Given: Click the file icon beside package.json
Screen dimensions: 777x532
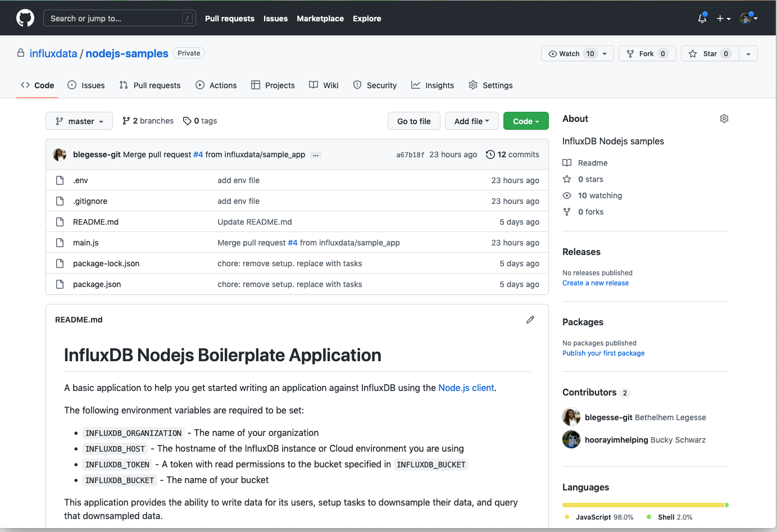Looking at the screenshot, I should (60, 284).
